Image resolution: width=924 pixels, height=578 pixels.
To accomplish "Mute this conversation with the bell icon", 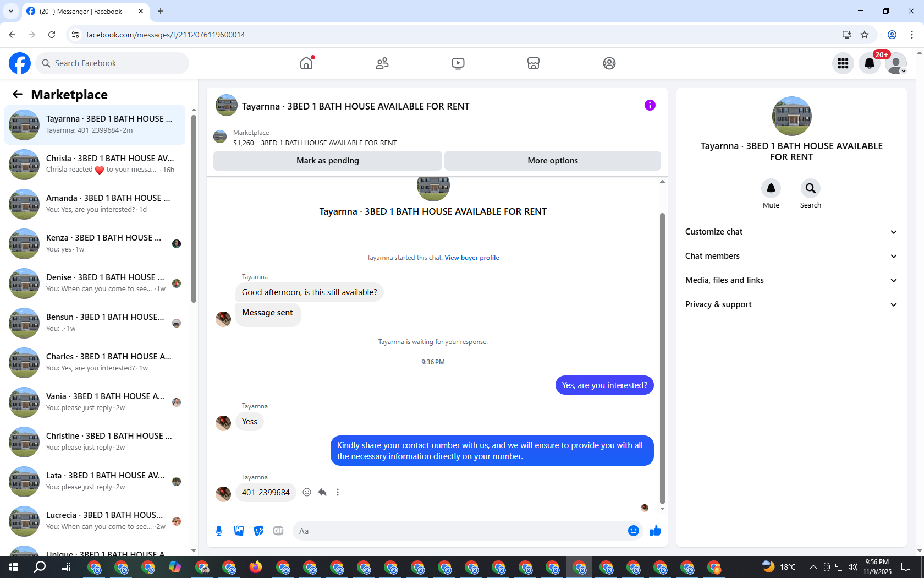I will point(771,188).
